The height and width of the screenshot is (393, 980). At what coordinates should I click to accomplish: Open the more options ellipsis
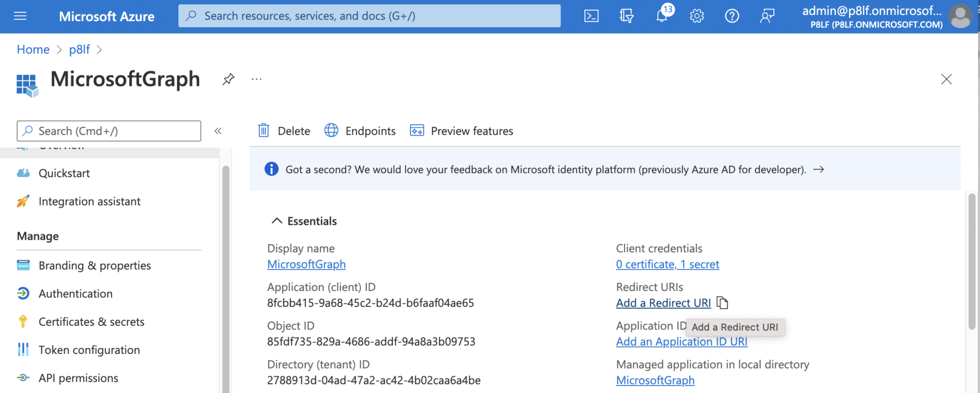pos(257,79)
